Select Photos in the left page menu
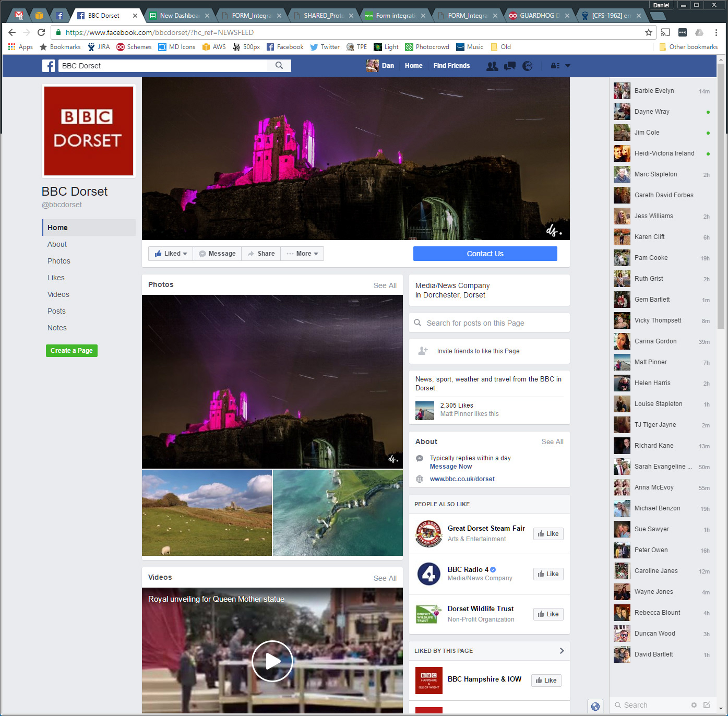728x716 pixels. 58,261
